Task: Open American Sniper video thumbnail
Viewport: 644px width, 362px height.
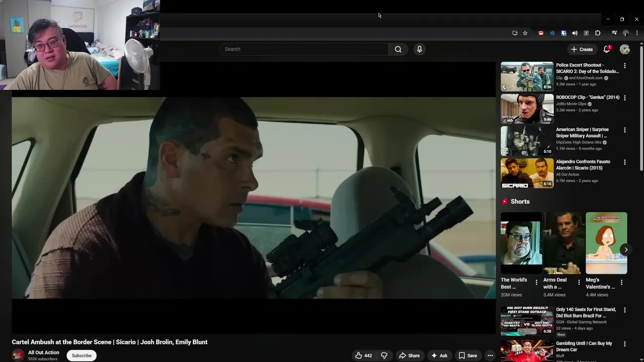Action: coord(527,141)
